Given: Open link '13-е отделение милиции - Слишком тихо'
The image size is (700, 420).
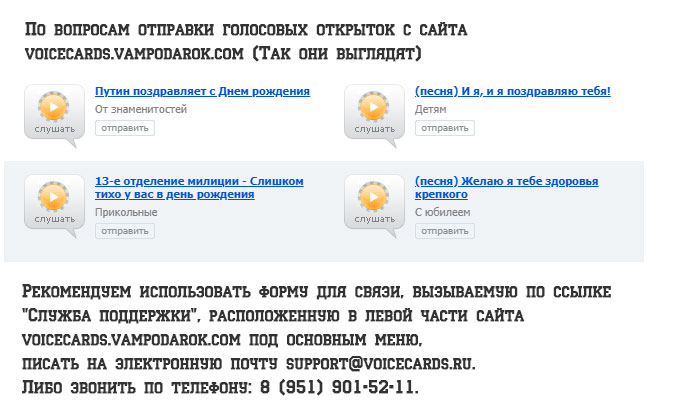Looking at the screenshot, I should click(x=199, y=188).
